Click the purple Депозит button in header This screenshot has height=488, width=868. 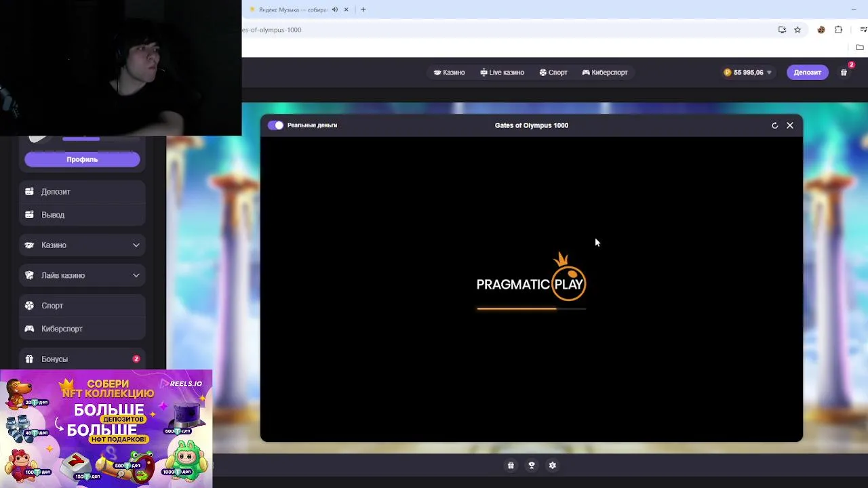click(x=807, y=73)
